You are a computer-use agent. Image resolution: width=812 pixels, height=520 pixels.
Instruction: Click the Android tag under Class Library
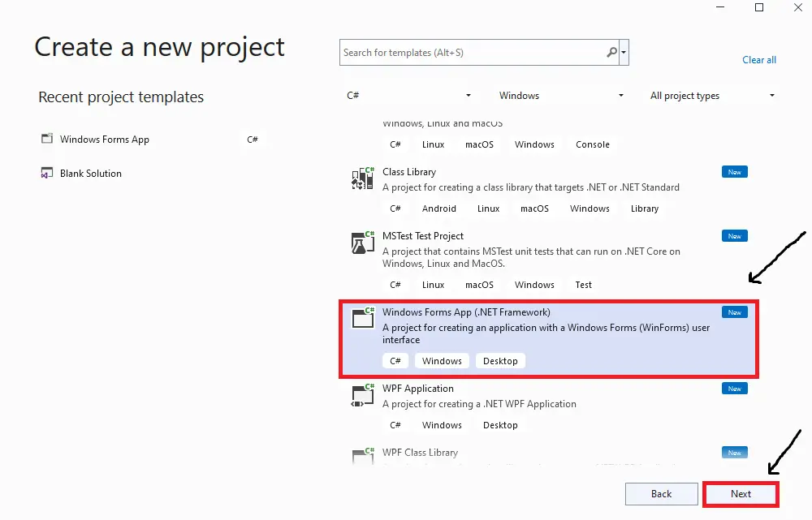(x=439, y=208)
